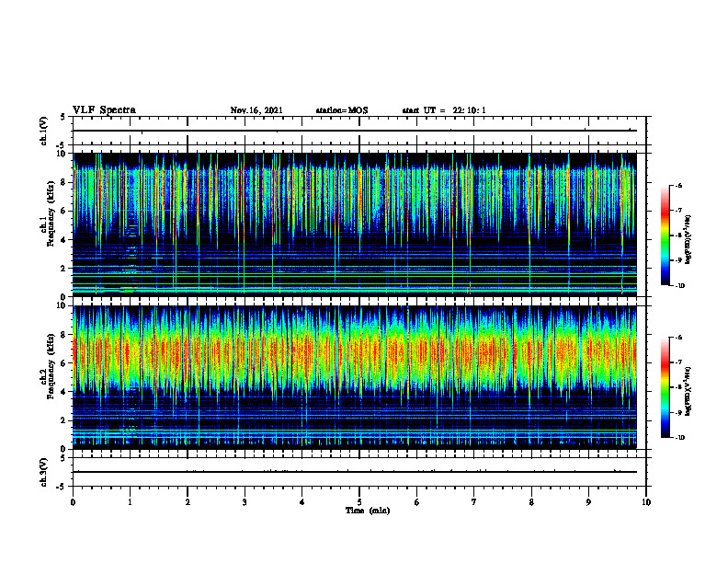Click the "-5" volt tick on ch.3(V) axis

tap(62, 487)
